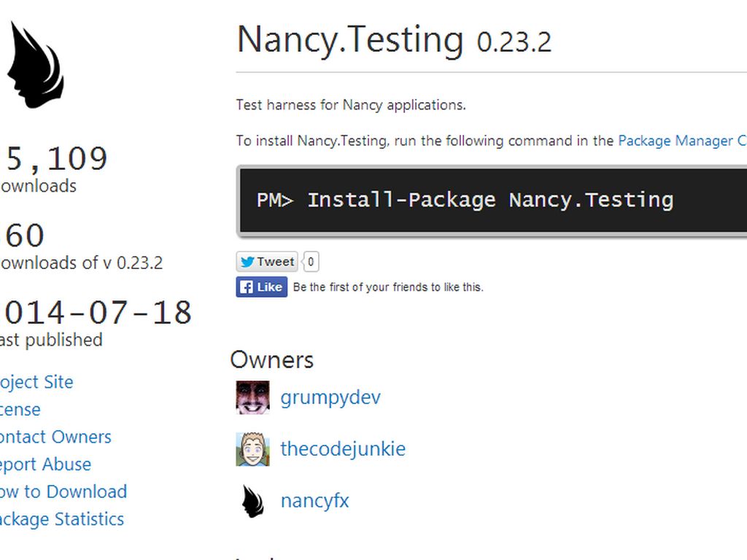
Task: Open the Package Manager Console link
Action: coord(682,141)
